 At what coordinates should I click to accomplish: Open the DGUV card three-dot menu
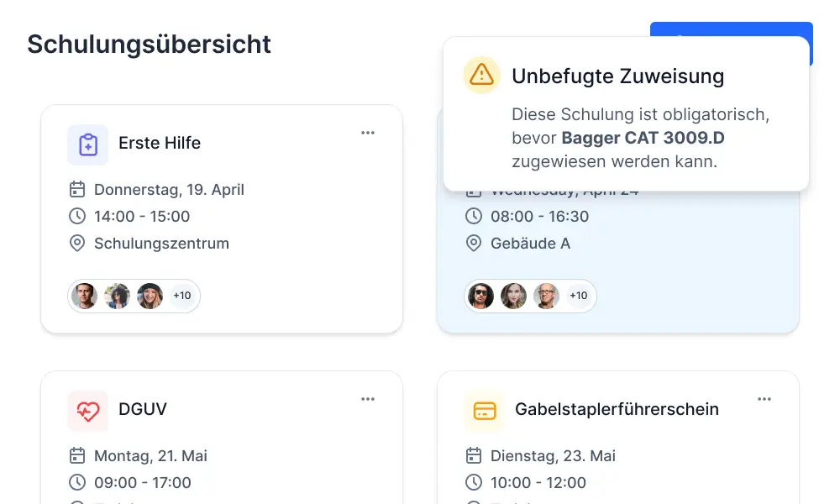point(368,399)
